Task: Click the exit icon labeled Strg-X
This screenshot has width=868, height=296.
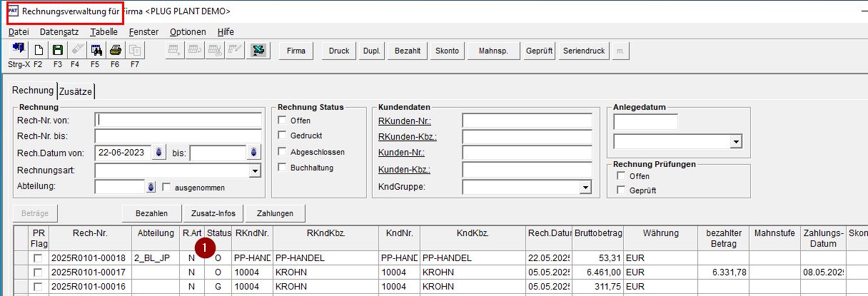Action: point(18,51)
